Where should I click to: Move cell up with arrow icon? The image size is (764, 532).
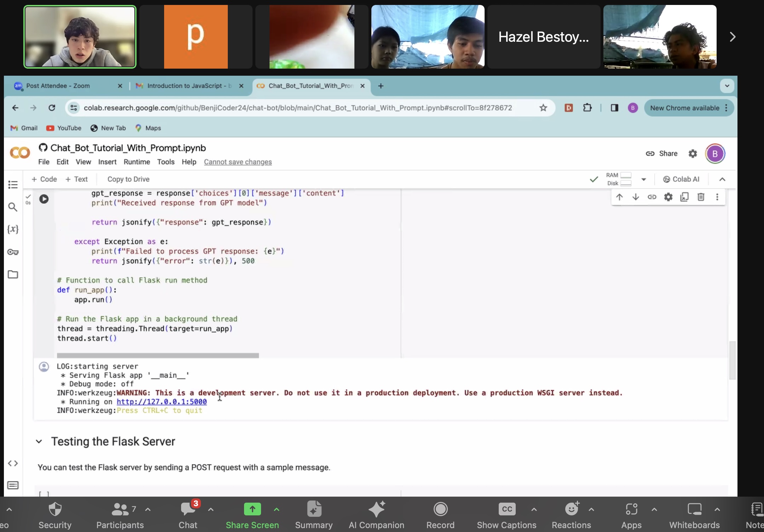coord(619,197)
